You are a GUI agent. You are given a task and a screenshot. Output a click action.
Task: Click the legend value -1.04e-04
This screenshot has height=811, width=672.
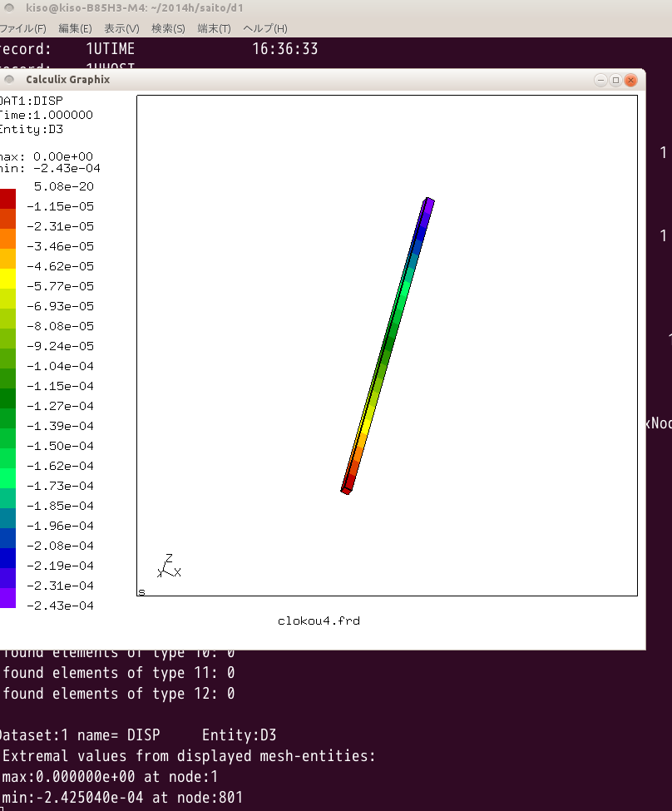tap(61, 366)
